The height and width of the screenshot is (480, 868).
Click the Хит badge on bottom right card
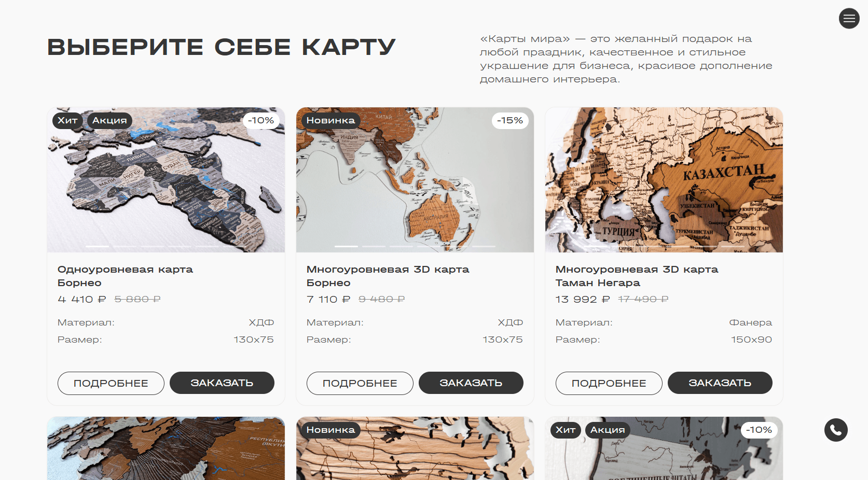click(566, 430)
